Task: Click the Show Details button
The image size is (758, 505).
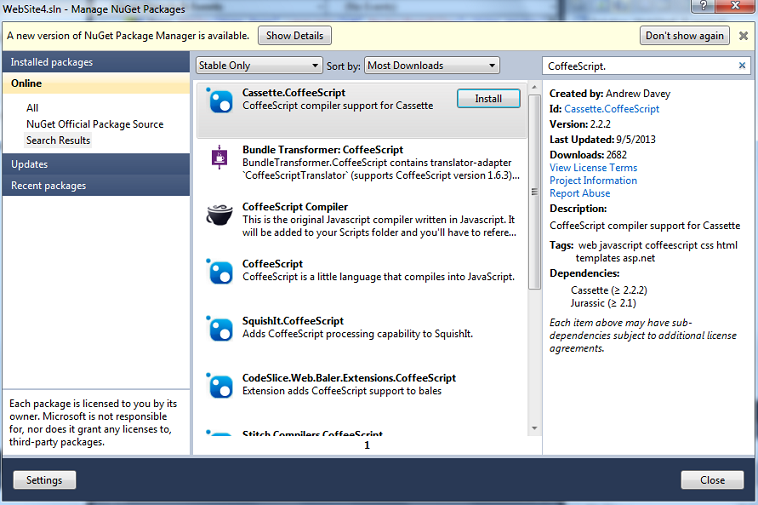Action: tap(294, 36)
